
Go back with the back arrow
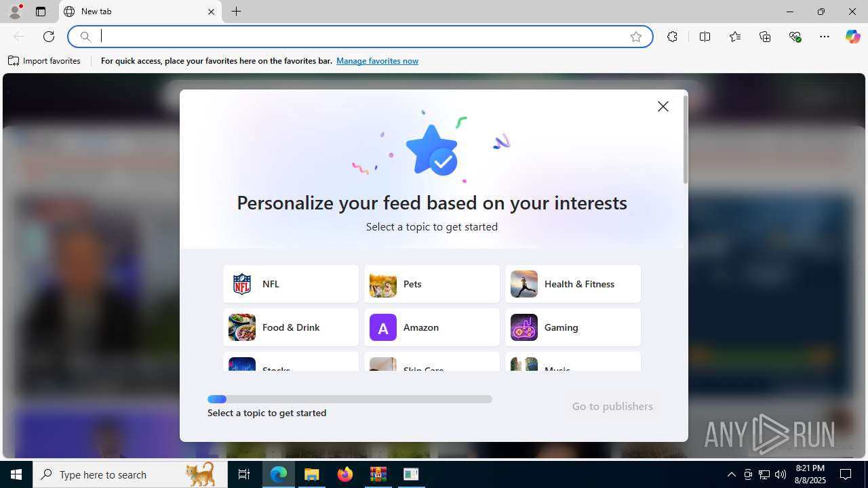click(19, 37)
